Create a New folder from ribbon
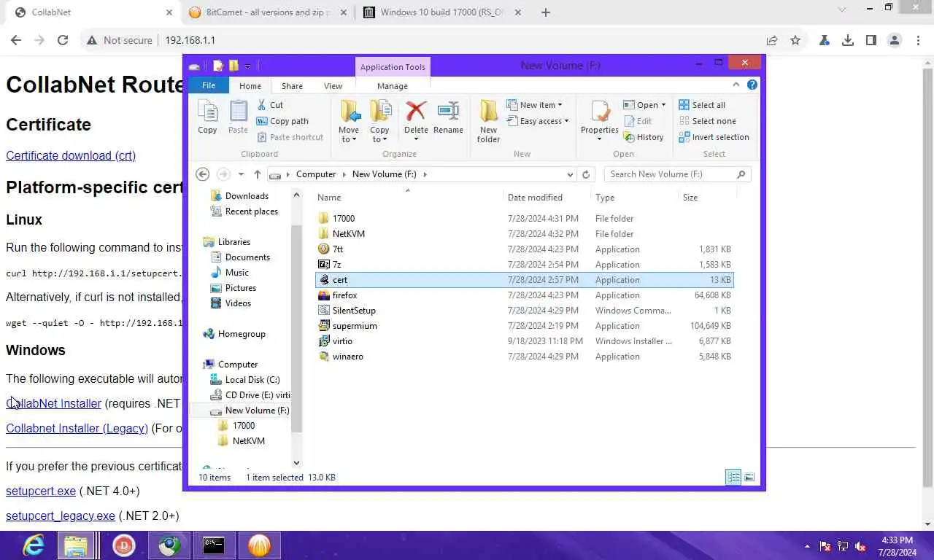This screenshot has height=560, width=934. pos(488,121)
